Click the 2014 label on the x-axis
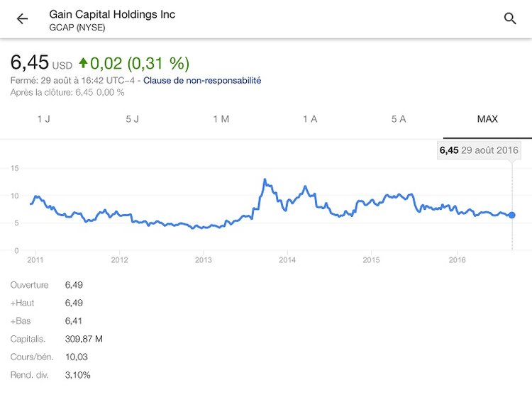The width and height of the screenshot is (532, 397). (x=287, y=260)
